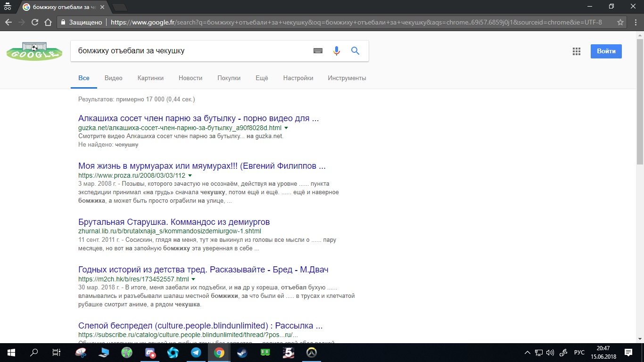Expand the arrow next to the m2ch.hk URL
This screenshot has width=644, height=362.
pyautogui.click(x=193, y=280)
